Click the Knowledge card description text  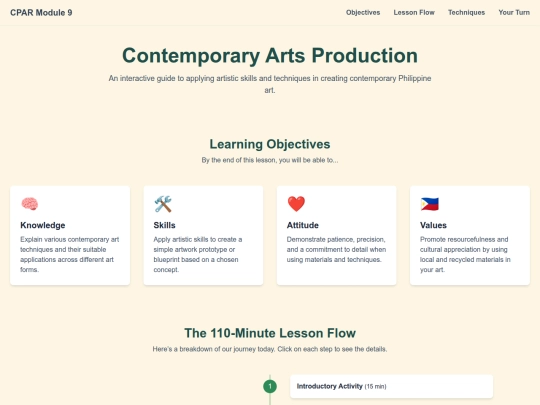coord(70,255)
